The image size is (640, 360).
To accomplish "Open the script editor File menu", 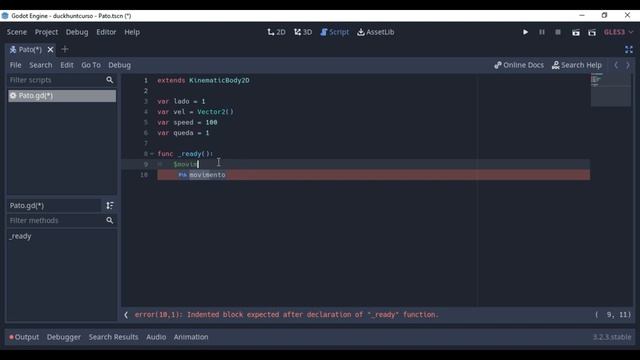I will coord(16,65).
